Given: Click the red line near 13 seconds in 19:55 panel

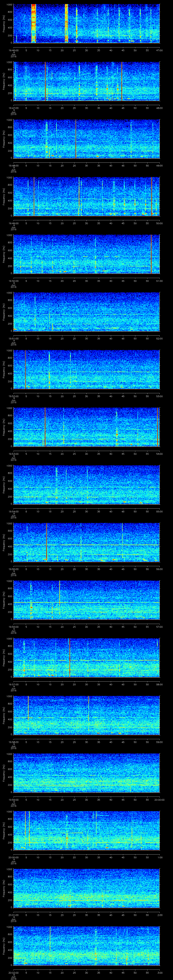Looking at the screenshot, I should click(x=46, y=542).
